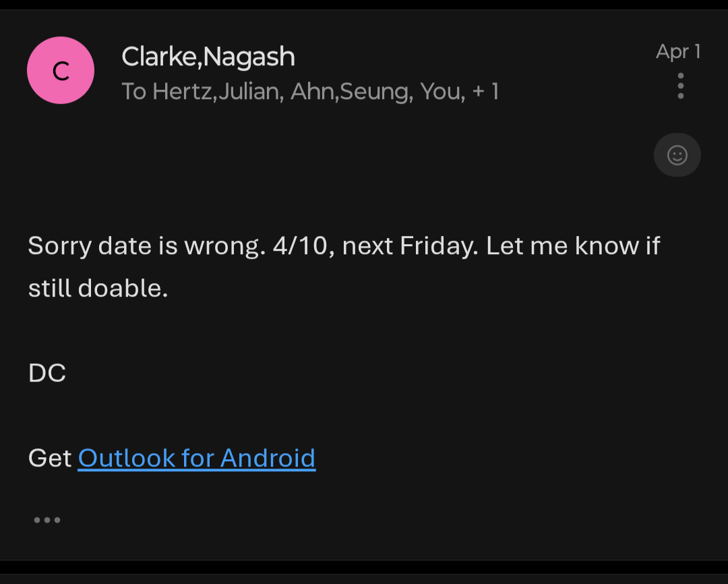Expand the hidden quoted text ellipsis
The image size is (728, 584).
[x=47, y=520]
